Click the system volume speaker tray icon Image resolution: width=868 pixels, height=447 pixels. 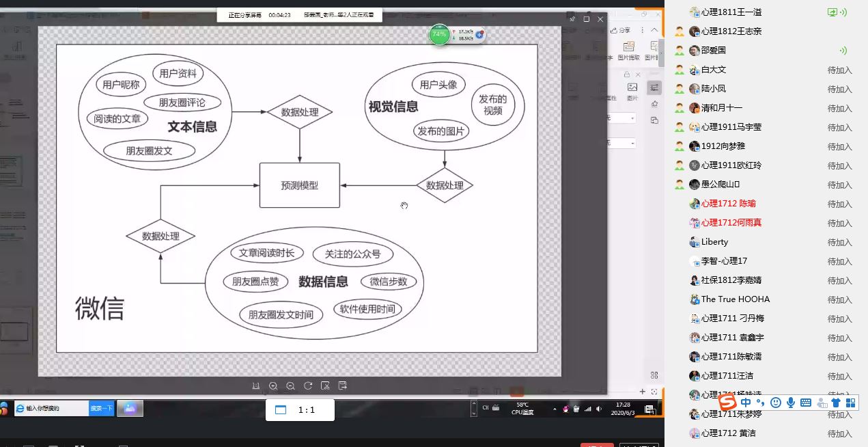[x=599, y=409]
